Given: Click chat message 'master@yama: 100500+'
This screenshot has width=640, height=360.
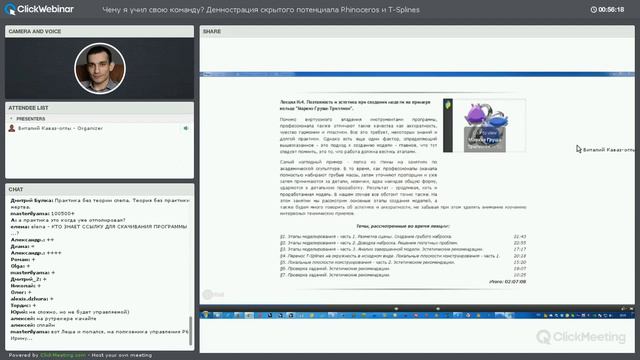Looking at the screenshot, I should [42, 213].
